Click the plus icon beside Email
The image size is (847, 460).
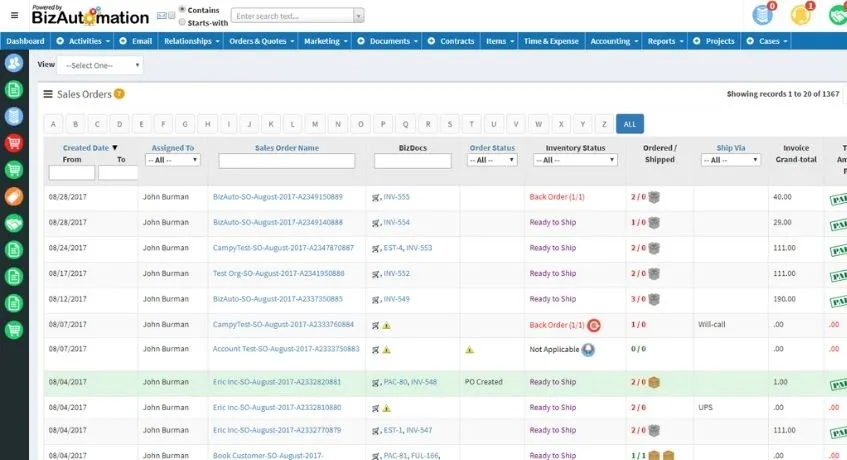tap(123, 41)
